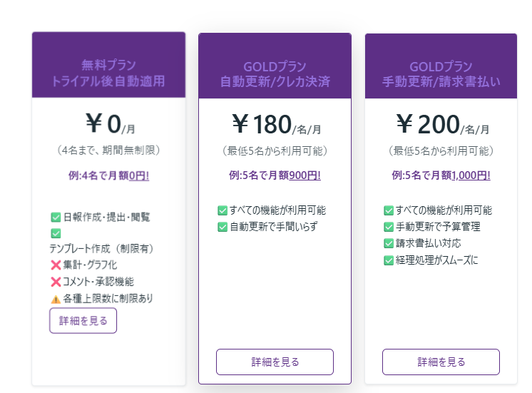Open 詳細を見る for the free plan
Viewport: 532px width, 393px height.
pos(83,321)
